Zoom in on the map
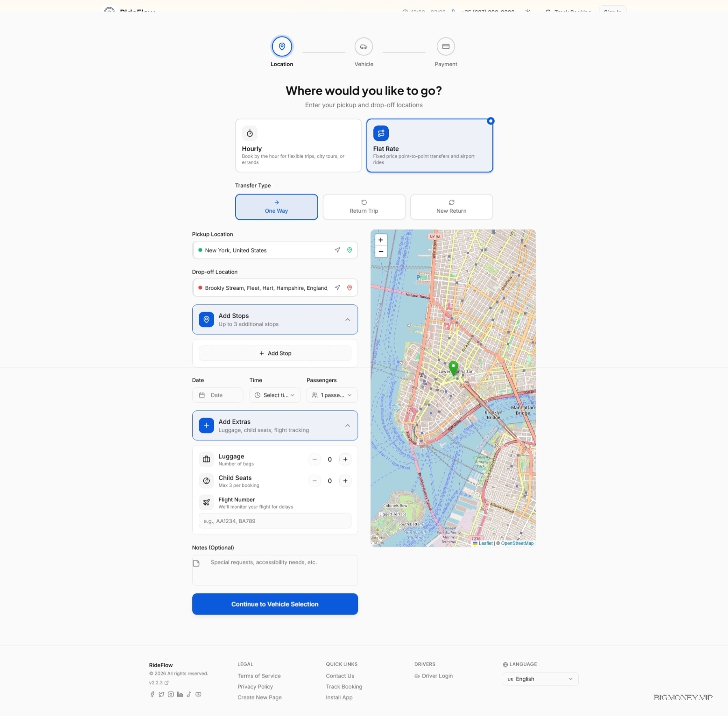 coord(381,240)
